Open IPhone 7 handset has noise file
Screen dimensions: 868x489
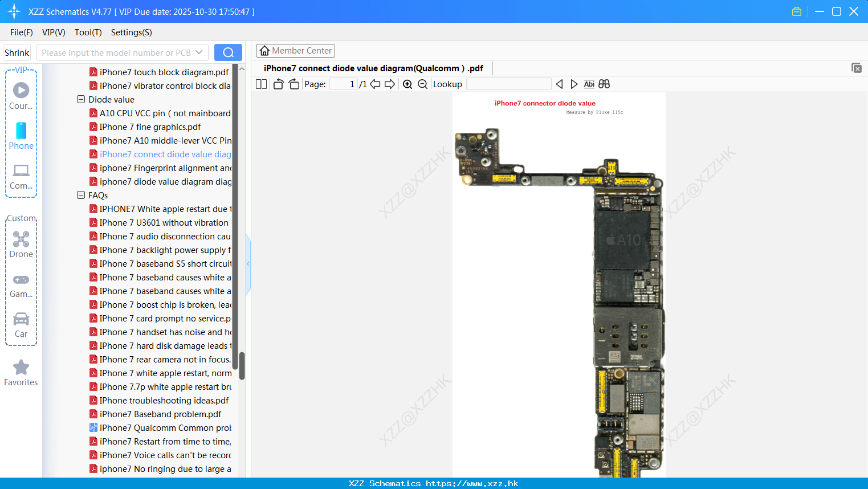coord(160,332)
